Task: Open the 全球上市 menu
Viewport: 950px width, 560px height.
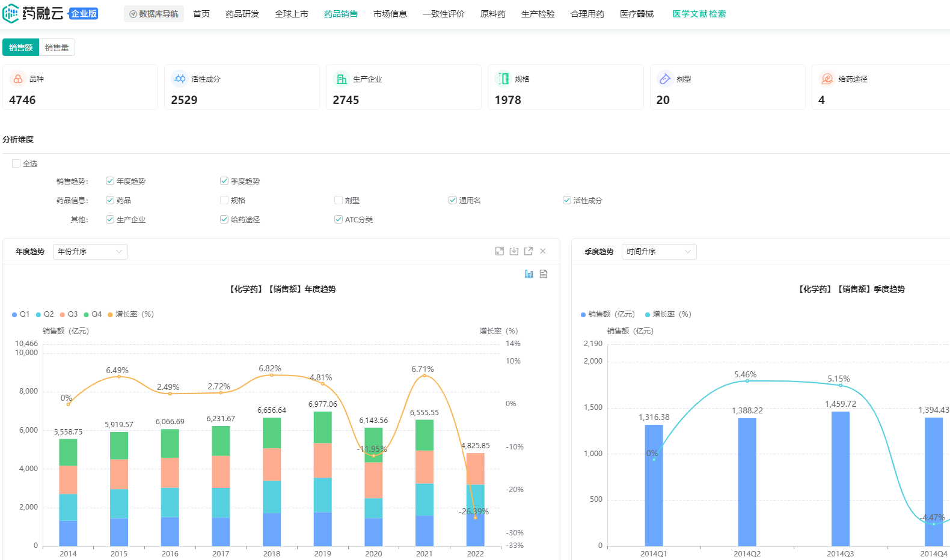Action: point(292,14)
